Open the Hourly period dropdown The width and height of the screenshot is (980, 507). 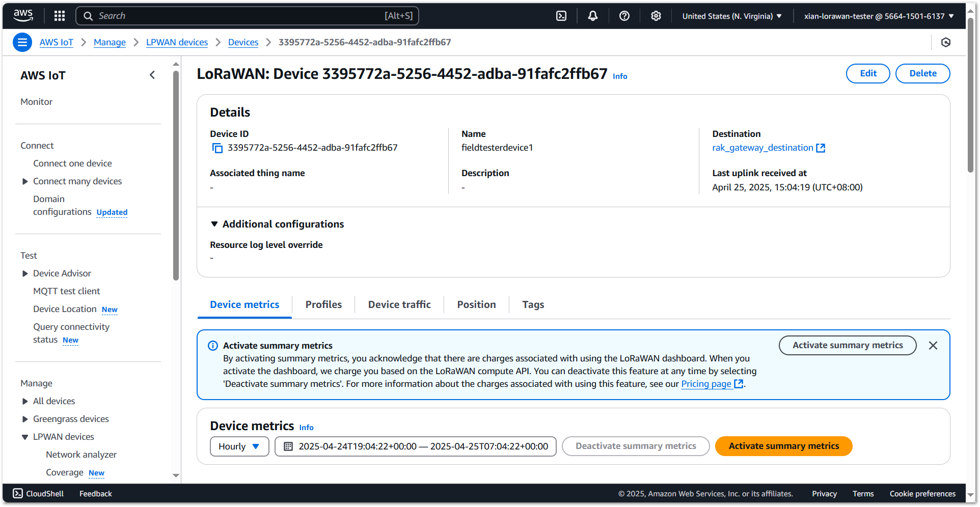pos(239,446)
